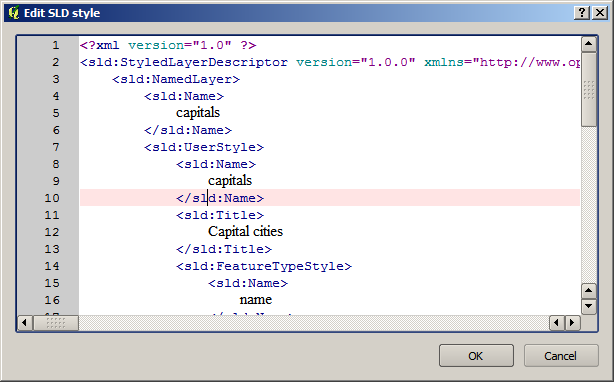Click the vertical scrollbar down arrow

589,306
